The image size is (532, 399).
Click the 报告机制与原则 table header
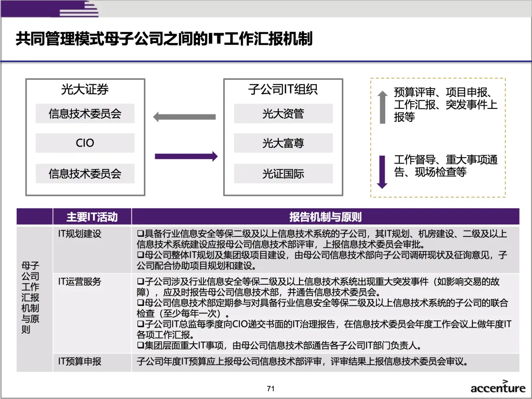click(x=326, y=216)
